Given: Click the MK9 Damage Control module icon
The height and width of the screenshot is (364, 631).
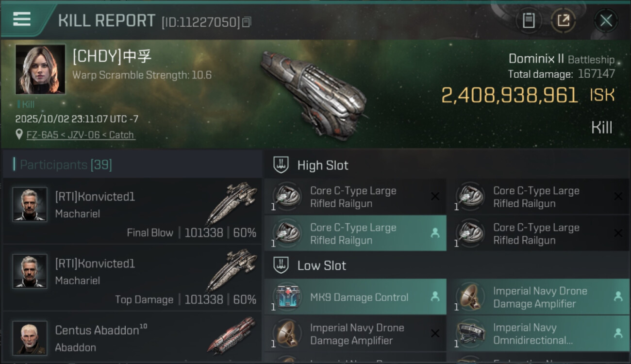Looking at the screenshot, I should pos(287,297).
